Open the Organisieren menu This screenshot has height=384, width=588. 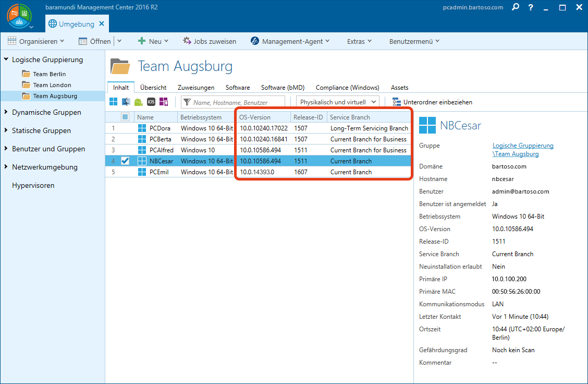click(x=36, y=41)
